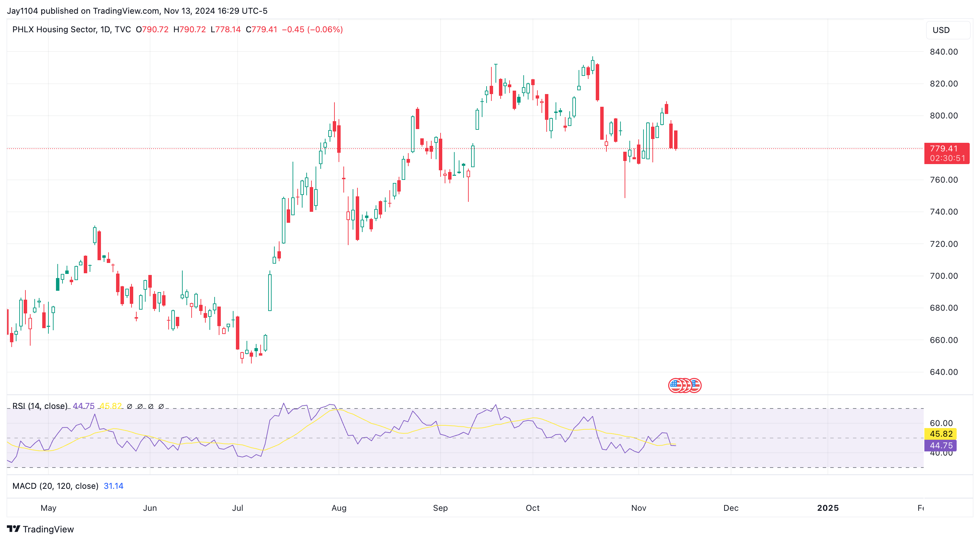Click the MACD value 31.14
Screen dimensions: 980x541
[113, 486]
